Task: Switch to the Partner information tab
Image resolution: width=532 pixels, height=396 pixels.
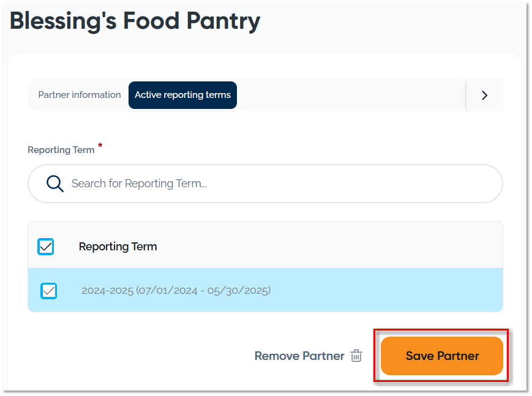Action: (80, 95)
